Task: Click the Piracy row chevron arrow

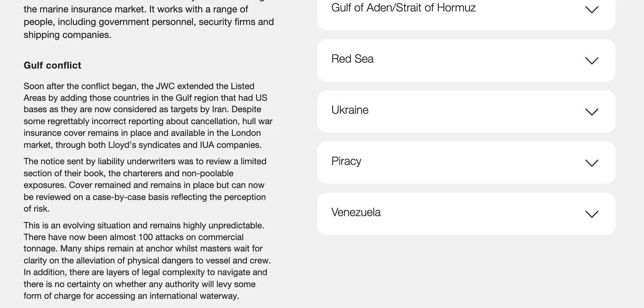Action: click(x=592, y=163)
